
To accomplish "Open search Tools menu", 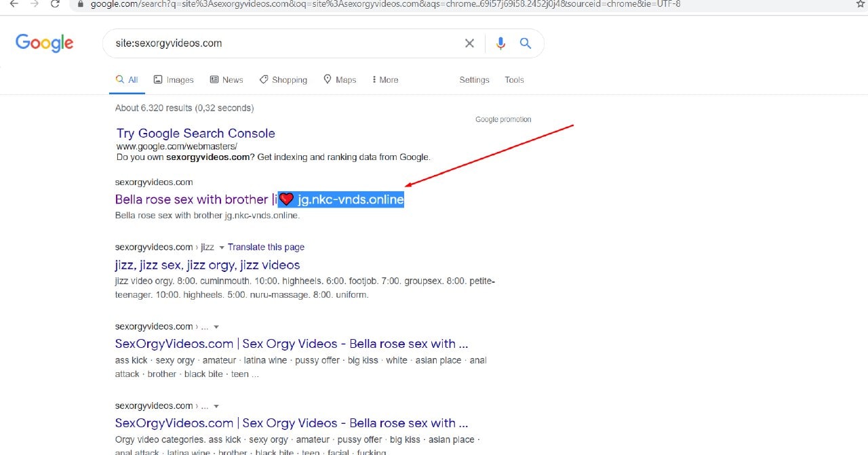I will pyautogui.click(x=514, y=79).
